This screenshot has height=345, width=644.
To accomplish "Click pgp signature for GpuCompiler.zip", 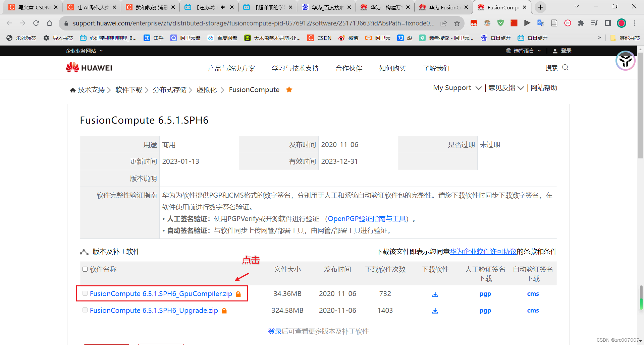I will pos(485,294).
